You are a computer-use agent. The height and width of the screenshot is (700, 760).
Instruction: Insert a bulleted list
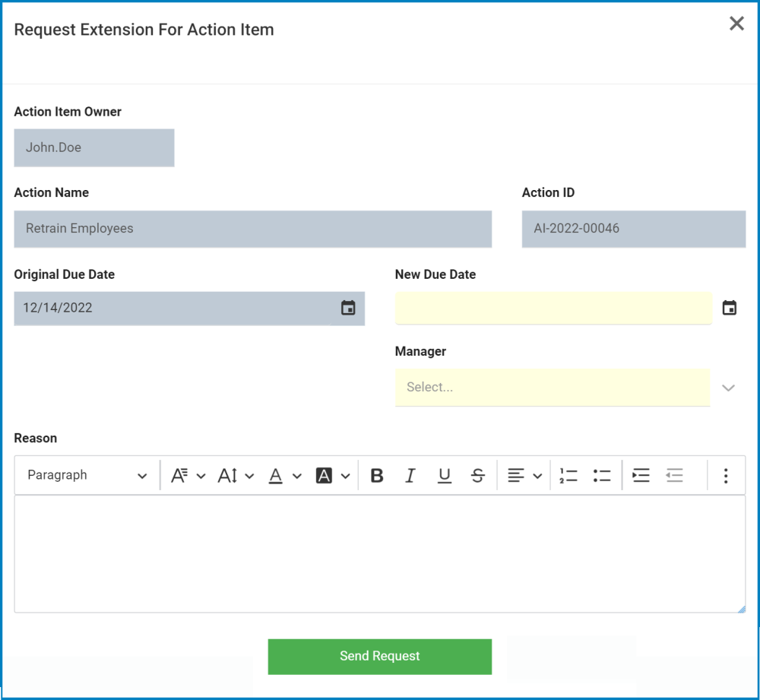tap(602, 476)
